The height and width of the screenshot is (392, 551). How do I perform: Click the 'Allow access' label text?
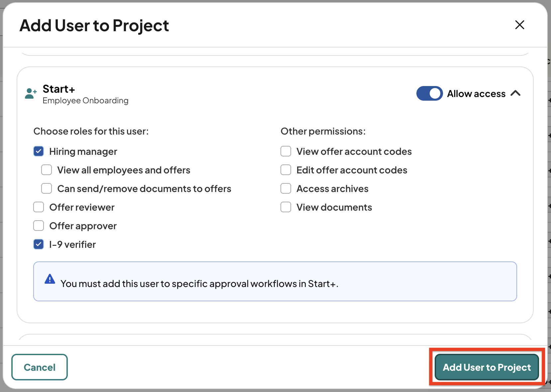click(476, 94)
